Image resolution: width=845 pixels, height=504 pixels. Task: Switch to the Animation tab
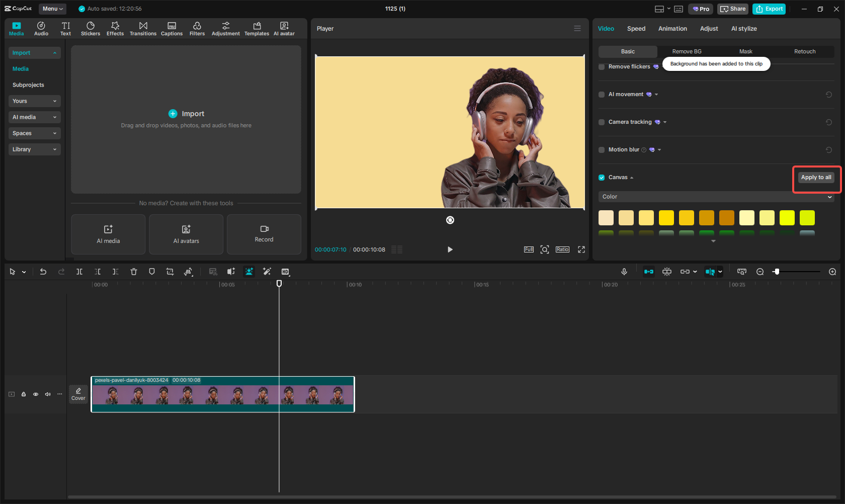coord(672,29)
